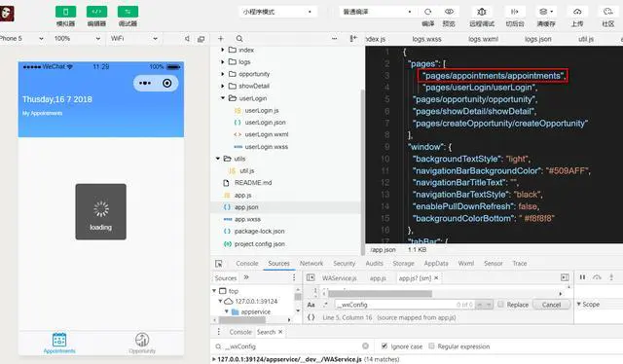Click file tree search magnifier icon
Viewport: 623px width, 364px height.
[x=239, y=39]
